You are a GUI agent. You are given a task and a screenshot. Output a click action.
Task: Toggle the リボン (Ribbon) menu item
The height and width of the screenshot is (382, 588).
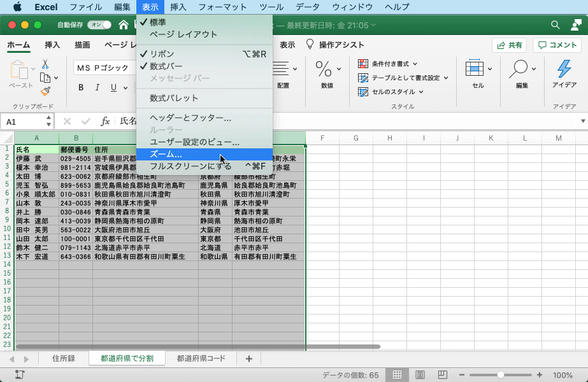(204, 54)
